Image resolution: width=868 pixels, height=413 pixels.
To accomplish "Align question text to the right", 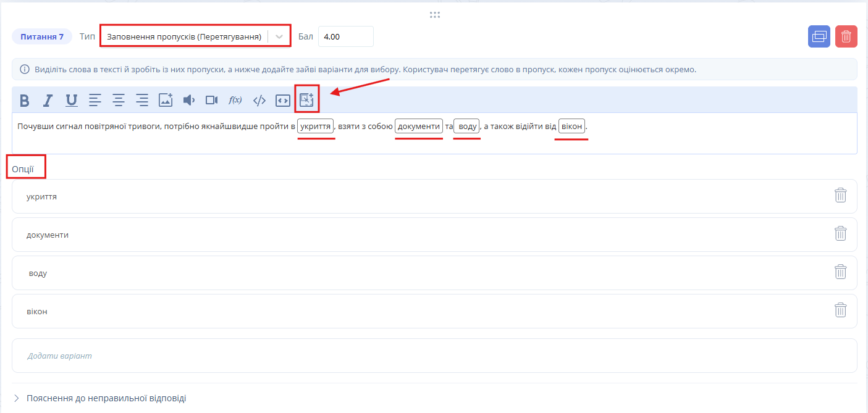I will click(x=142, y=100).
